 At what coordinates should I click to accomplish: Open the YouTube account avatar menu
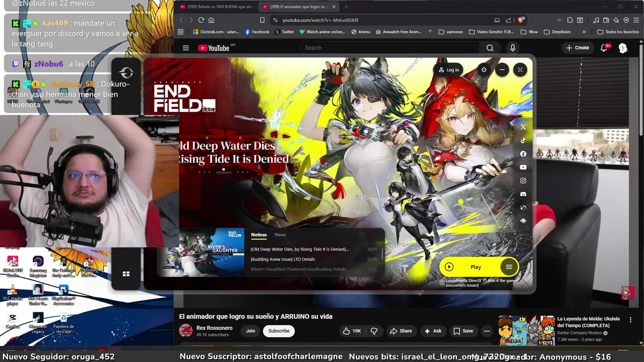click(623, 48)
